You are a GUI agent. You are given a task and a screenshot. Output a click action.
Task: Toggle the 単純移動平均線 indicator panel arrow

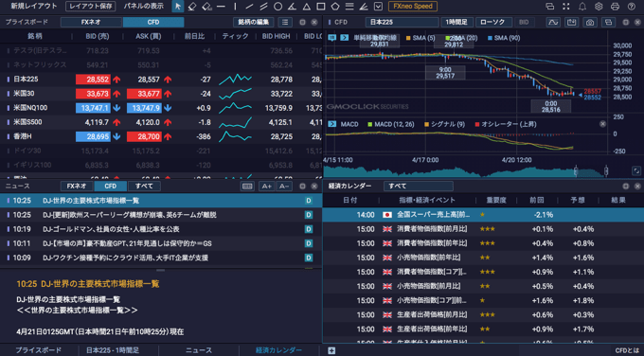tap(344, 38)
